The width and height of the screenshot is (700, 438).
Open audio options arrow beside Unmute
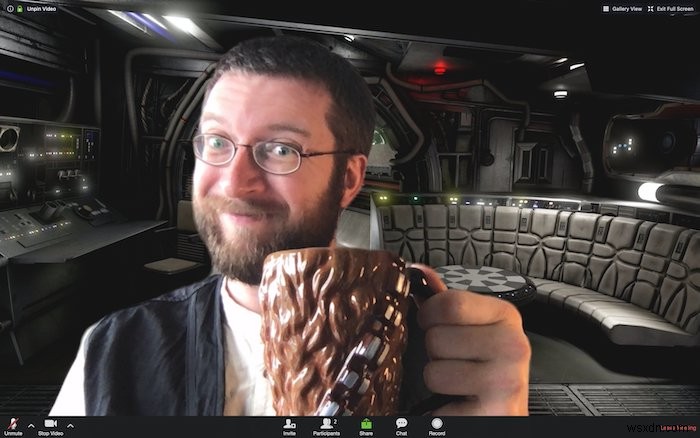(30, 424)
